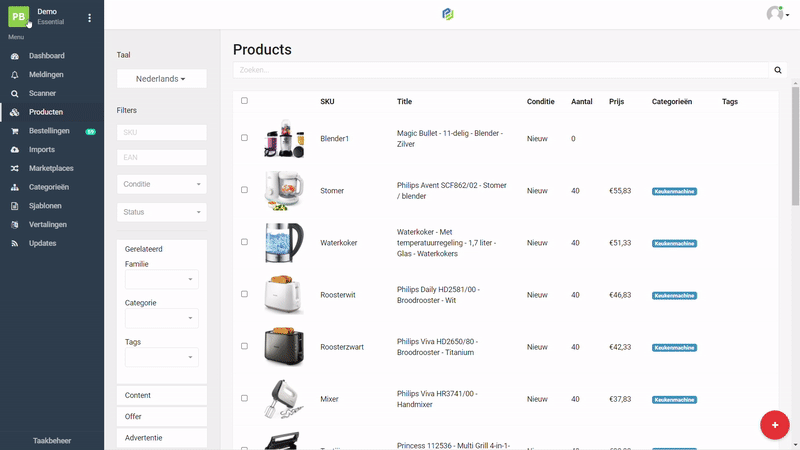The image size is (800, 450).
Task: Open Marketplaces in the sidebar
Action: click(x=52, y=168)
